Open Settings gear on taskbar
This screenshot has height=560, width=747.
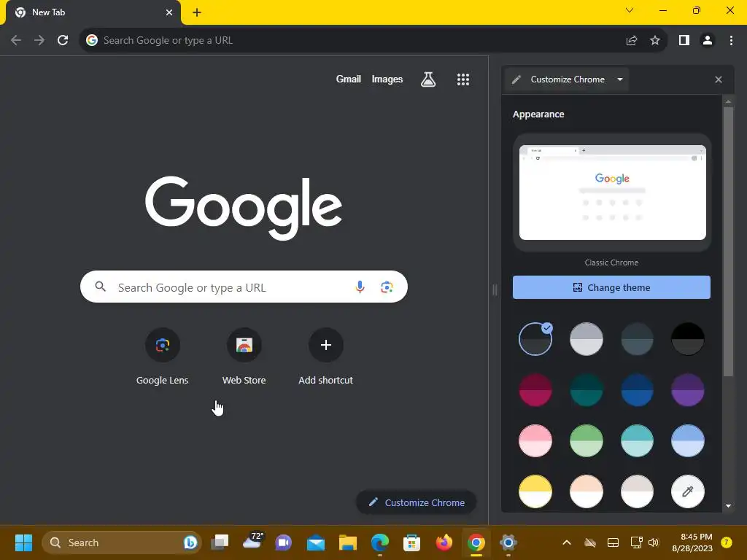pos(508,542)
